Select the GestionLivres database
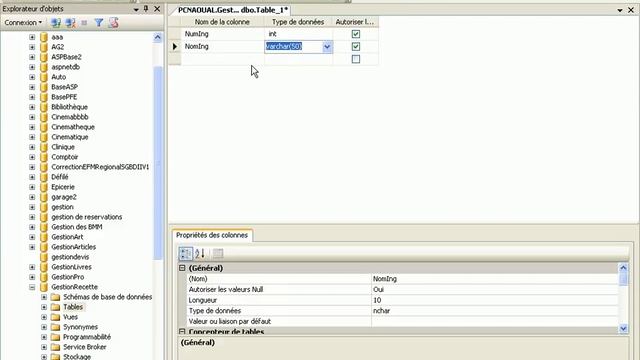The image size is (640, 360). tap(71, 267)
